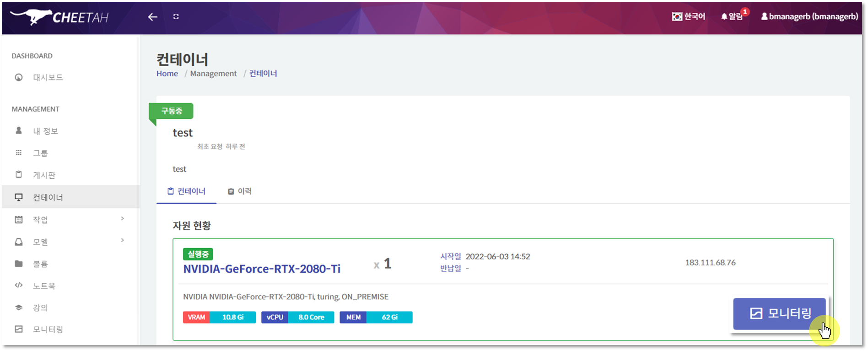Click the Cheetah logo in the header

coord(59,17)
